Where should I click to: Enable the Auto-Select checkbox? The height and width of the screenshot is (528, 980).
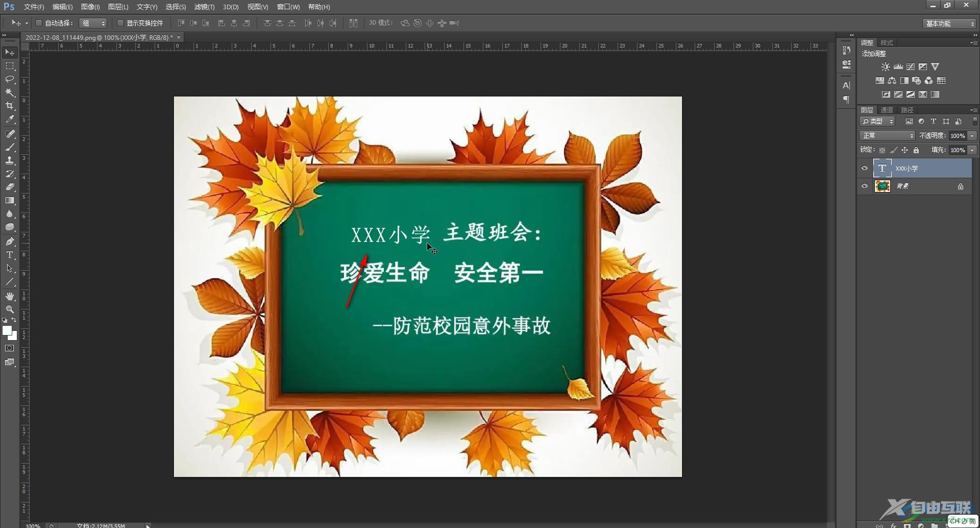coord(39,23)
